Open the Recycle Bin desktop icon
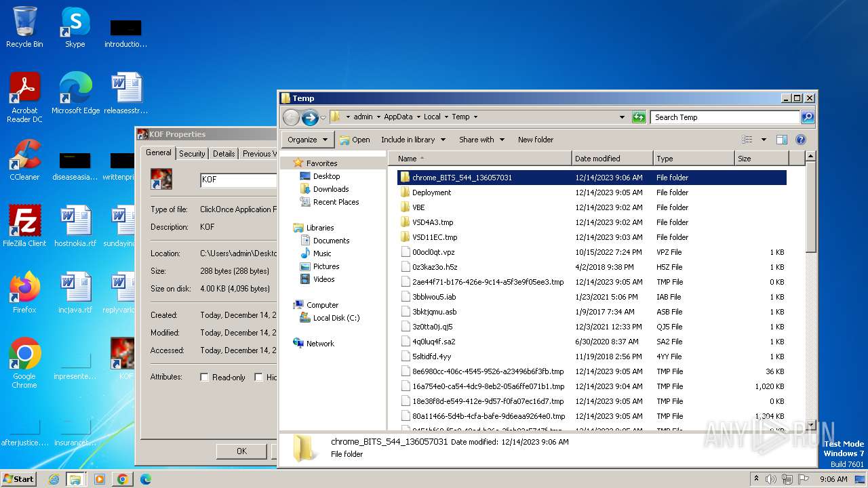This screenshot has height=488, width=868. tap(24, 28)
